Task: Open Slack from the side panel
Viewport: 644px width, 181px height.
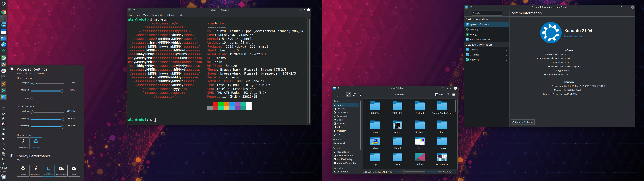Action: click(4, 71)
